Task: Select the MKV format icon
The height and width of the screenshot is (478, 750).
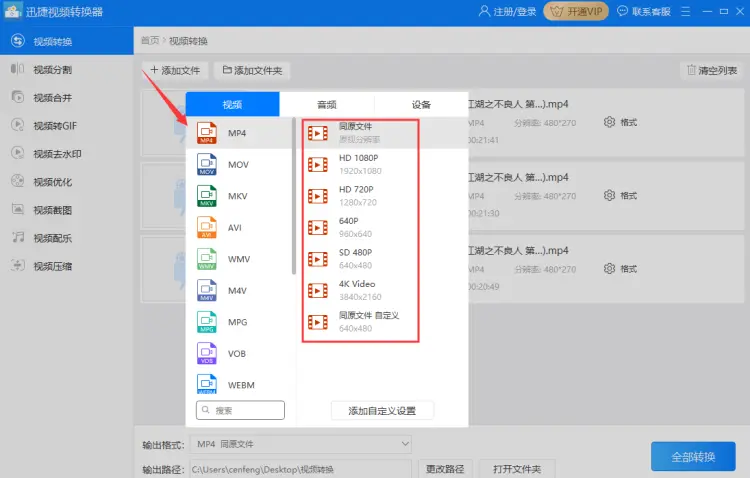Action: click(207, 196)
